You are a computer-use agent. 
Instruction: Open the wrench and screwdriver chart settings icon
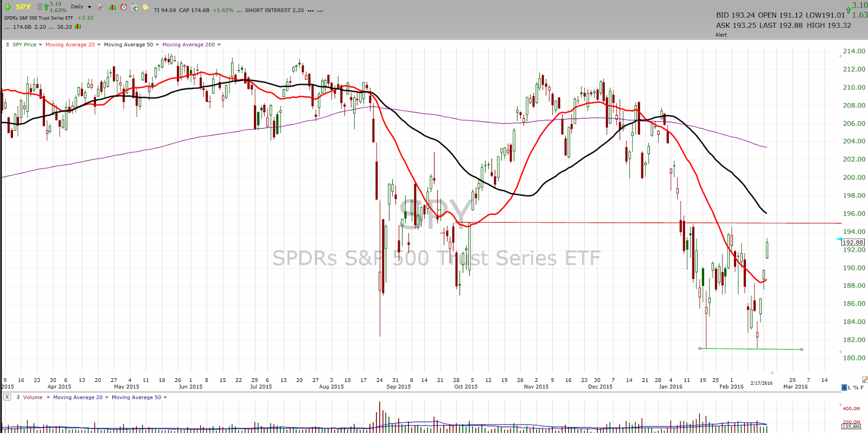tap(101, 7)
